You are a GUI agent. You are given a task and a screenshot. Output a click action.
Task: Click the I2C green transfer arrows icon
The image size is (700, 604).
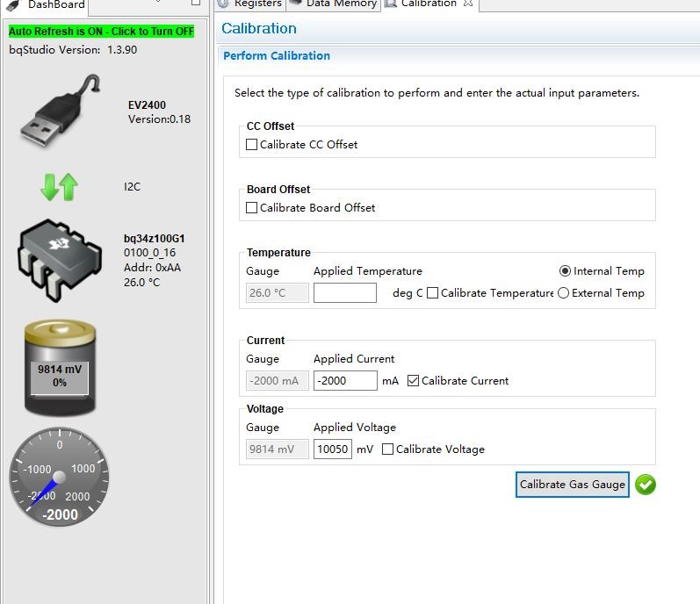pos(59,186)
